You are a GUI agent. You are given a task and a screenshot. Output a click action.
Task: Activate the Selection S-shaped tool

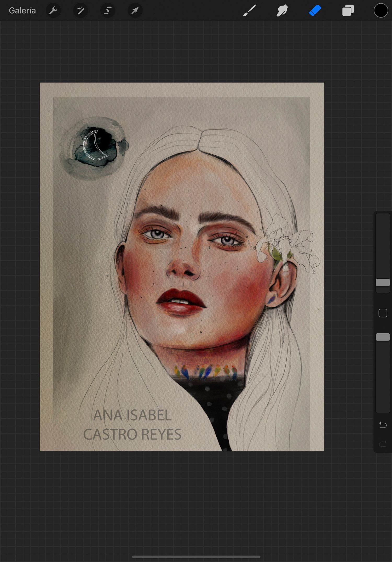tap(108, 10)
